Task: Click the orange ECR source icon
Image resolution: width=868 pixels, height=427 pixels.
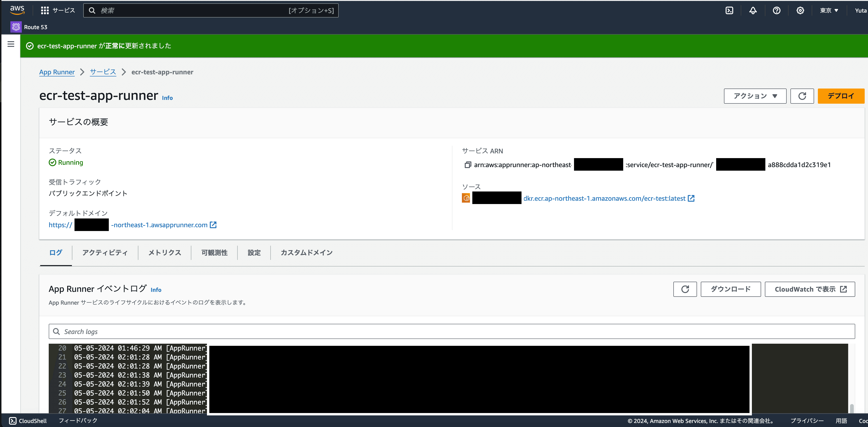Action: click(x=466, y=198)
